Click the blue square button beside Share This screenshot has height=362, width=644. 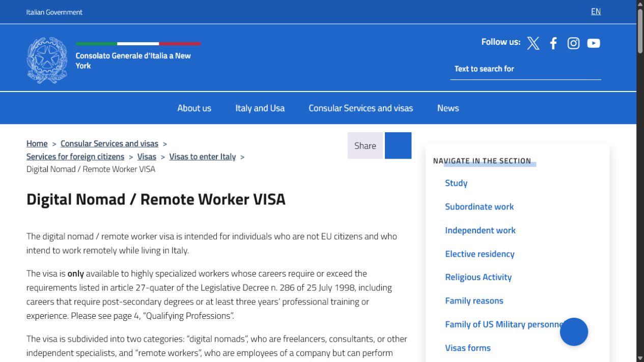pyautogui.click(x=398, y=145)
